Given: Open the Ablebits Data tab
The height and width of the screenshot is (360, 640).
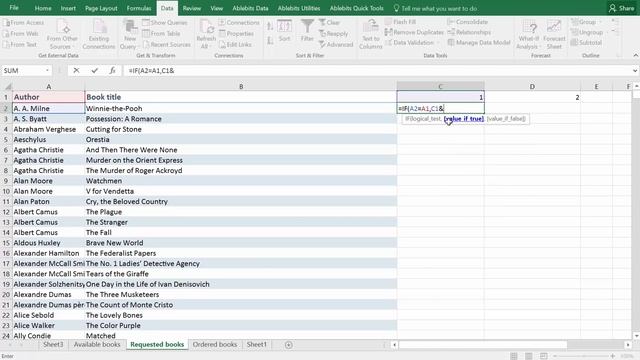Looking at the screenshot, I should 250,8.
